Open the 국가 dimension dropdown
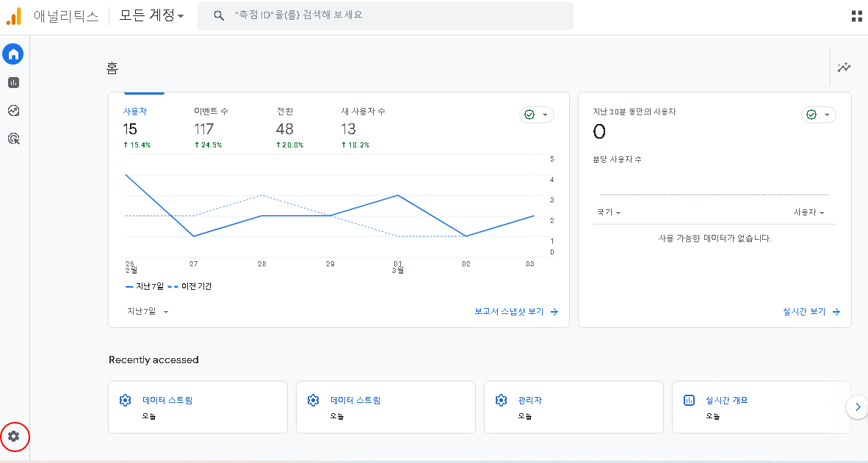The image size is (868, 463). (608, 212)
